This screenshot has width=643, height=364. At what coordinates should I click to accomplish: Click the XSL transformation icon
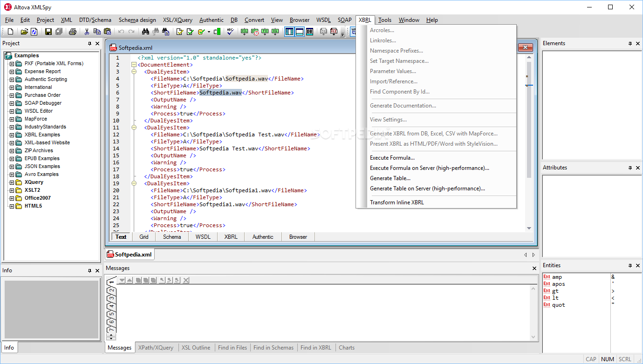(245, 32)
